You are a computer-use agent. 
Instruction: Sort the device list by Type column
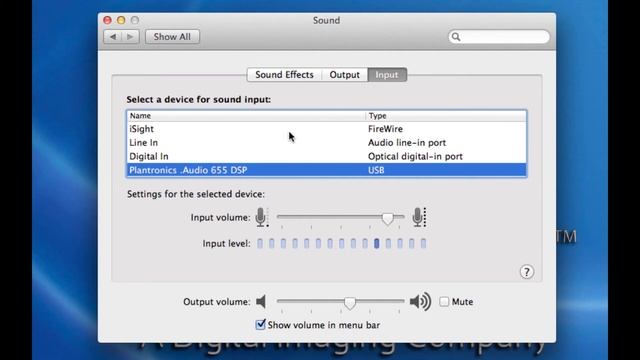[x=446, y=116]
